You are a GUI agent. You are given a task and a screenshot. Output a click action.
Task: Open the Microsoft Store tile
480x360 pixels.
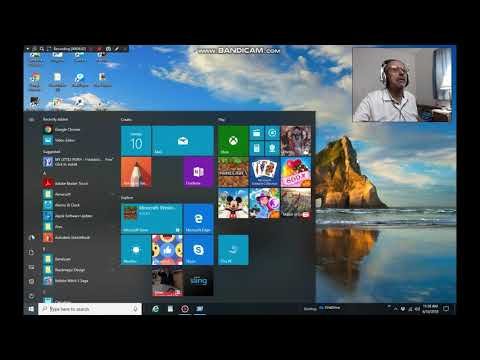[x=151, y=218]
